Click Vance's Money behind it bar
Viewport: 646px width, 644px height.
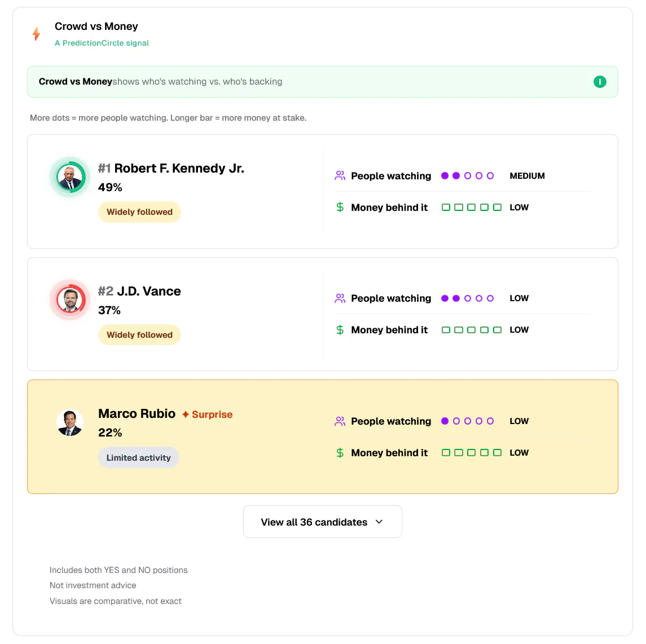[x=471, y=330]
